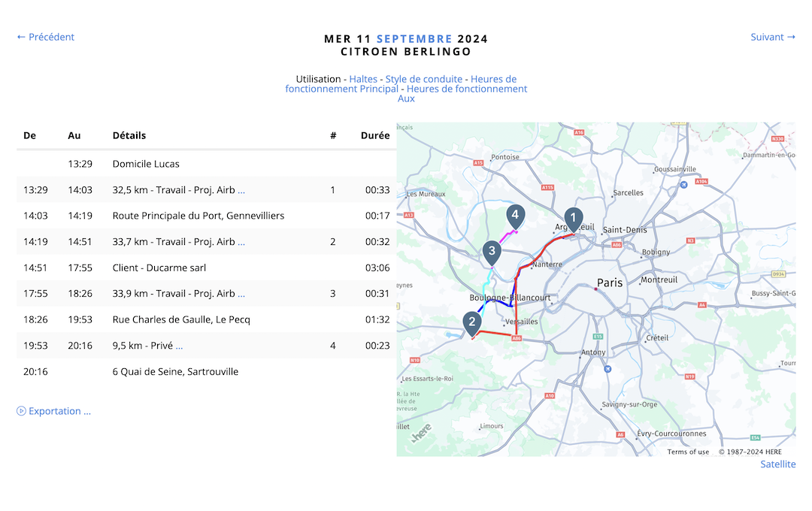This screenshot has width=812, height=511.
Task: Expand details of the 33,7 km trip
Action: pyautogui.click(x=241, y=243)
